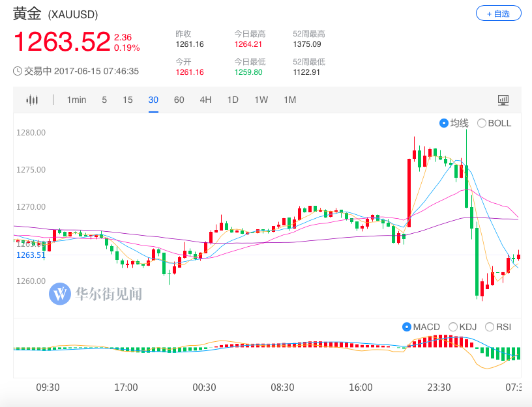
Task: Switch to the 1min interval
Action: tap(76, 100)
